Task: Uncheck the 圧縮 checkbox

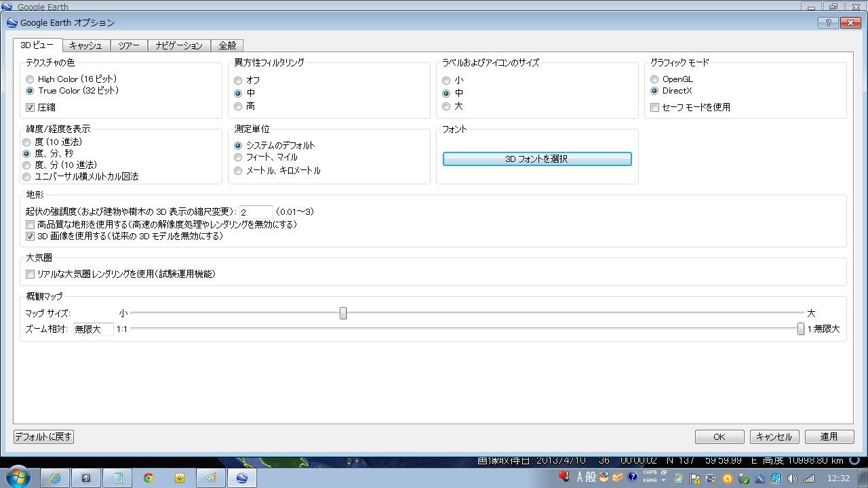Action: click(30, 107)
